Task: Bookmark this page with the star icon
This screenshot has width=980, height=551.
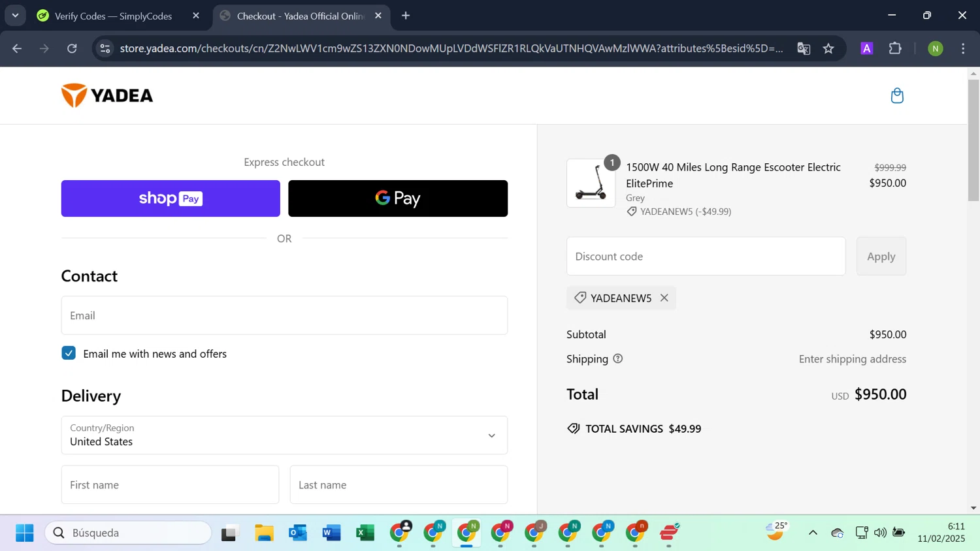Action: [x=828, y=48]
